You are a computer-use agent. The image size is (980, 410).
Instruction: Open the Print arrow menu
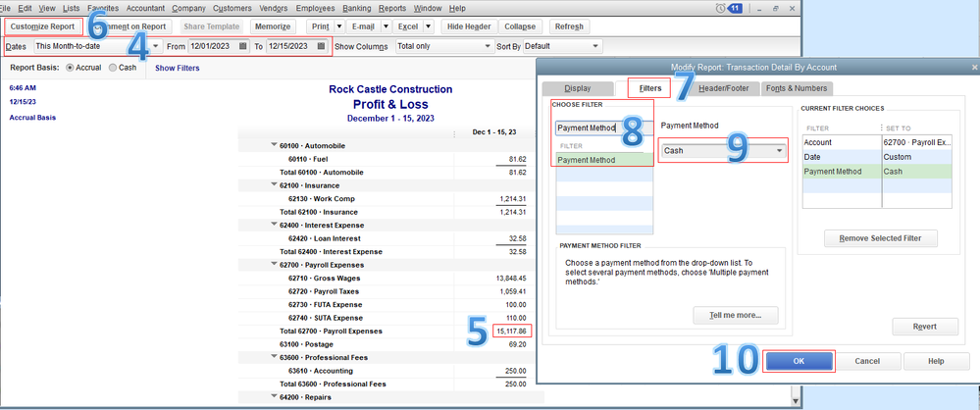coord(339,26)
